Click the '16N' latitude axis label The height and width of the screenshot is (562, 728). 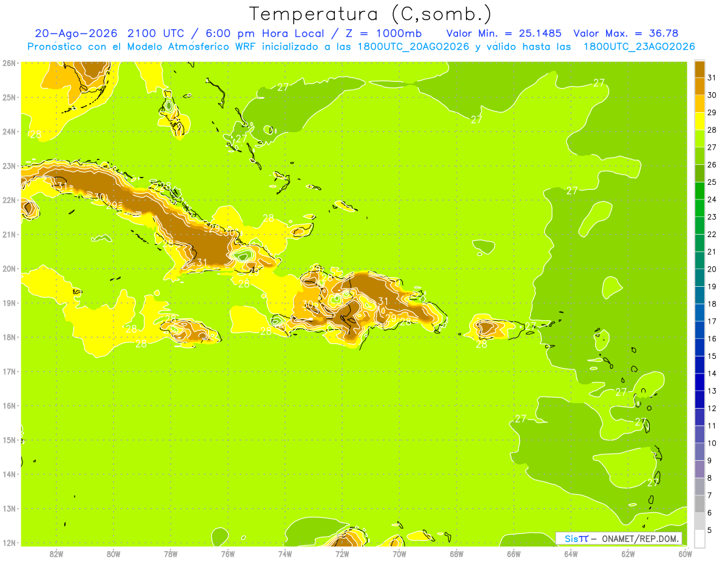[8, 406]
